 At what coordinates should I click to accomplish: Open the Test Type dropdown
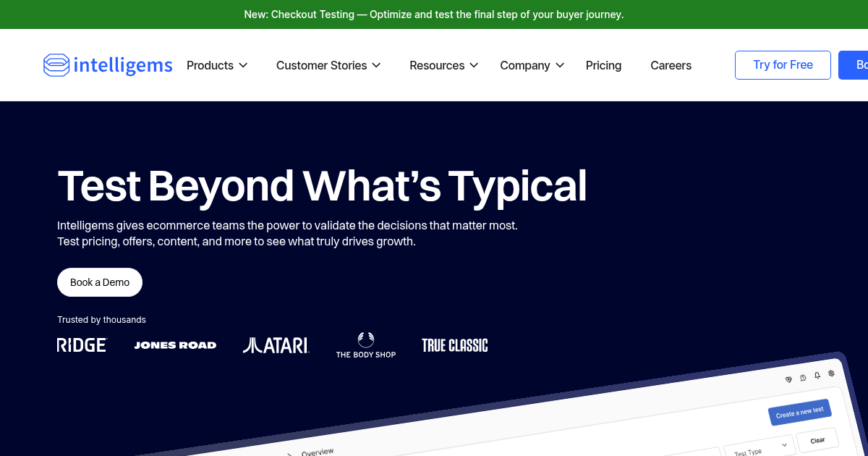pos(759,447)
